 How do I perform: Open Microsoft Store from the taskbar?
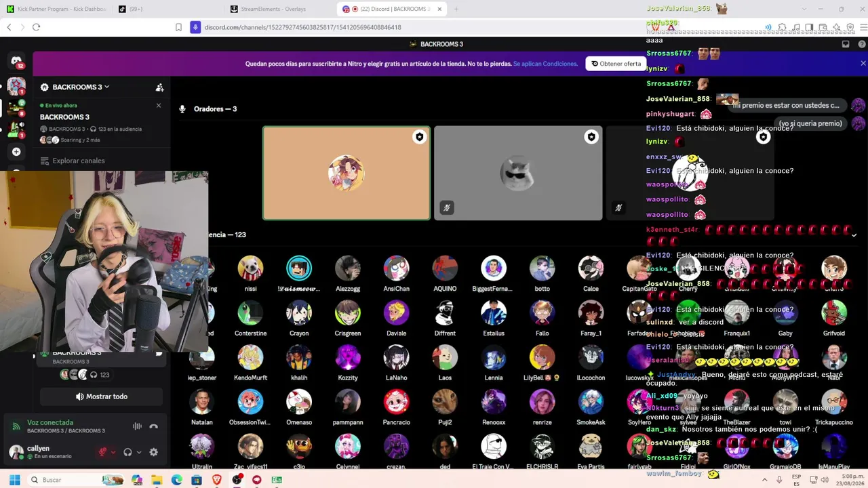[x=197, y=480]
